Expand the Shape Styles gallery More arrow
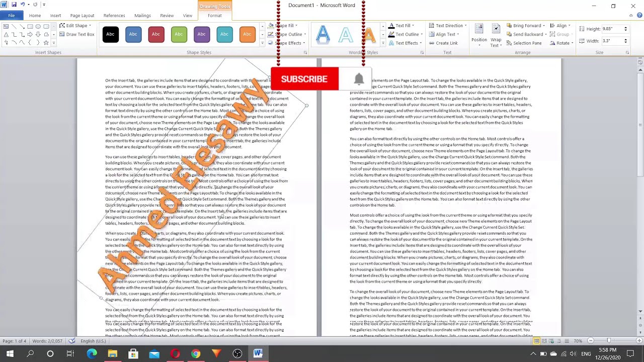 [262, 43]
